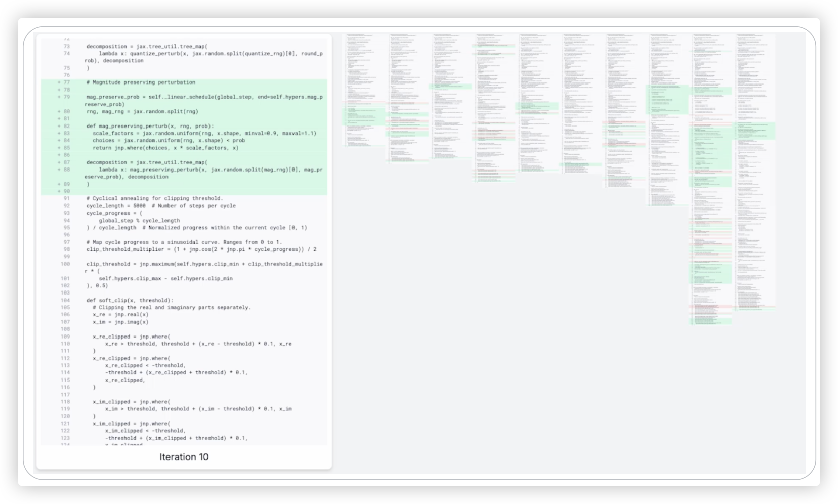Click the "rng, mag_rng = jax.random.split(rng)" line
Image resolution: width=838 pixels, height=504 pixels.
pyautogui.click(x=142, y=112)
